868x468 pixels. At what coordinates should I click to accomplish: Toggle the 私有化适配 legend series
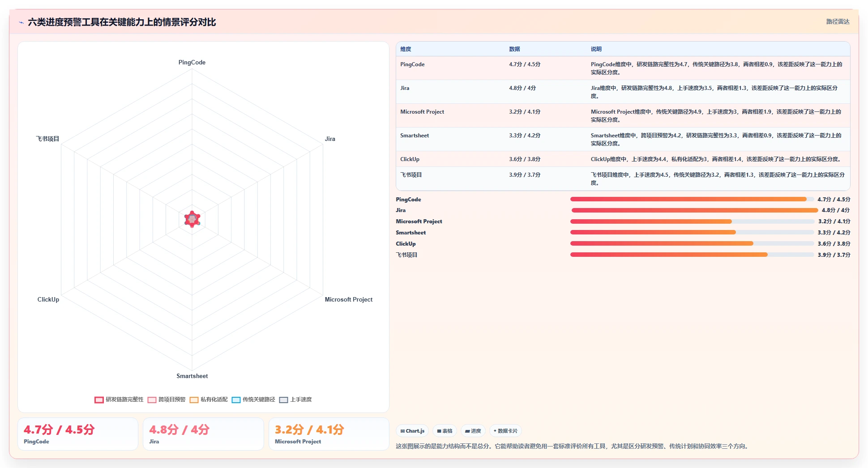tap(209, 400)
